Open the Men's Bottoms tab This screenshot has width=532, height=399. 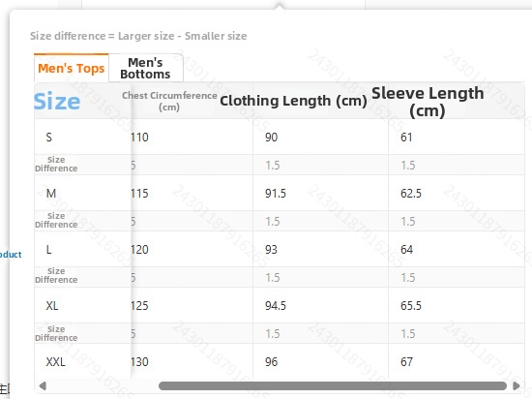(x=145, y=68)
